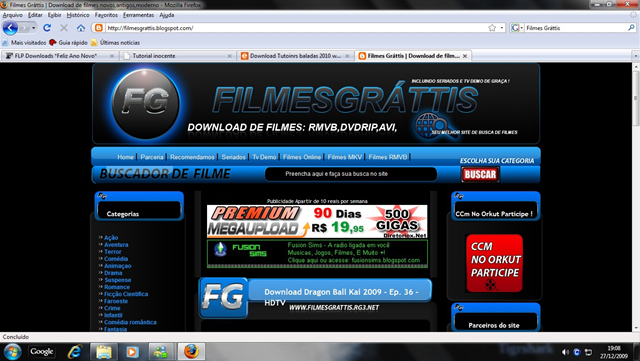640x361 pixels.
Task: Click the red CCM No Orkut Participe image
Action: pyautogui.click(x=494, y=263)
